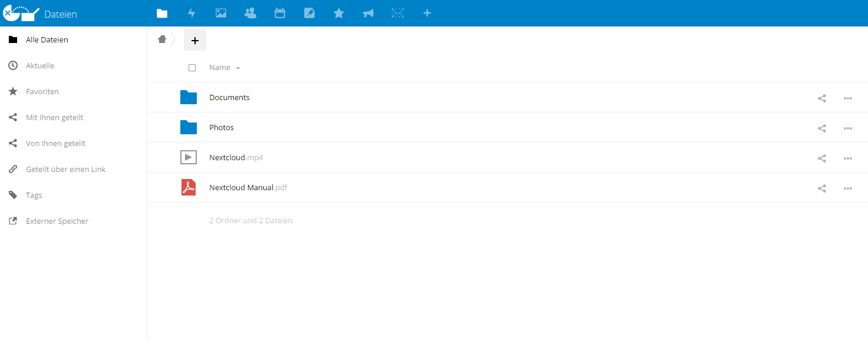Open the Documents folder name

coord(229,98)
